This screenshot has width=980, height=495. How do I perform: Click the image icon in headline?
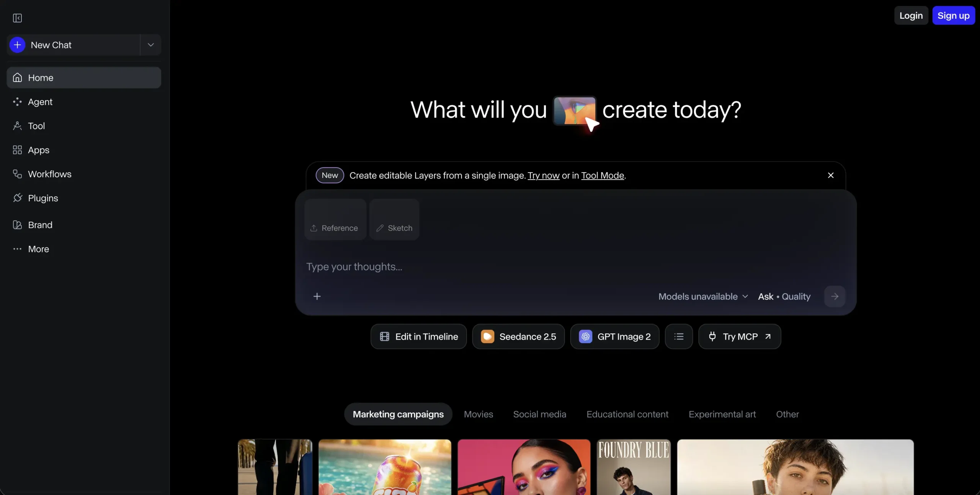click(575, 111)
